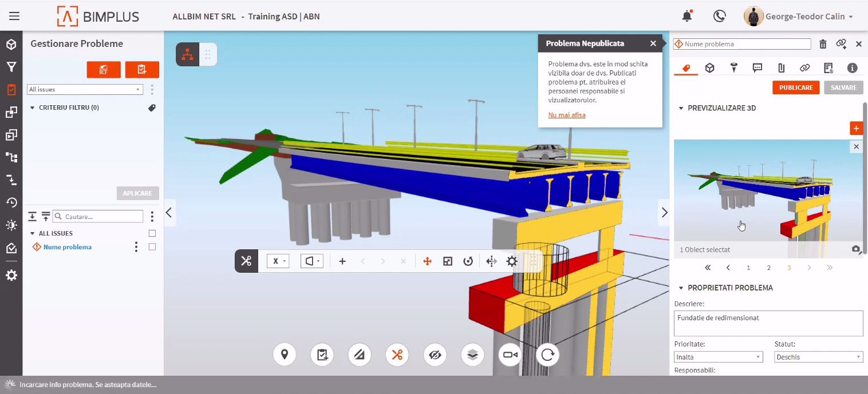This screenshot has width=868, height=394.
Task: Open section tool settings gear
Action: tap(512, 261)
